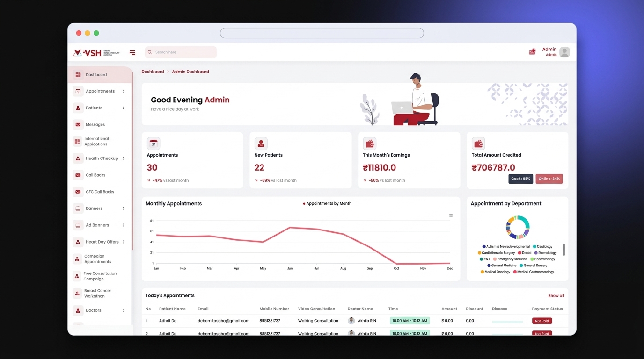Click the Breast Cancer Walkathon icon
The width and height of the screenshot is (644, 359).
point(77,294)
